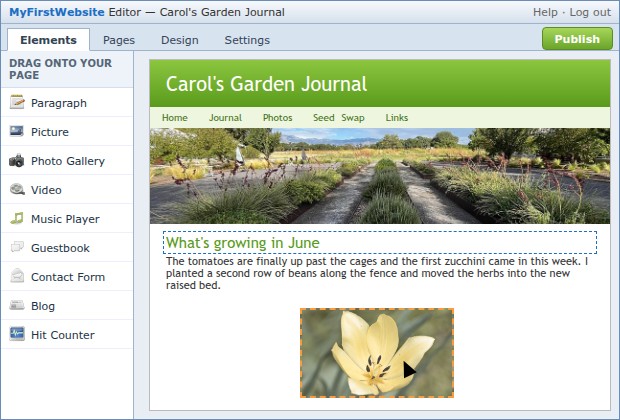
Task: Select the garden panorama banner image
Action: [380, 176]
